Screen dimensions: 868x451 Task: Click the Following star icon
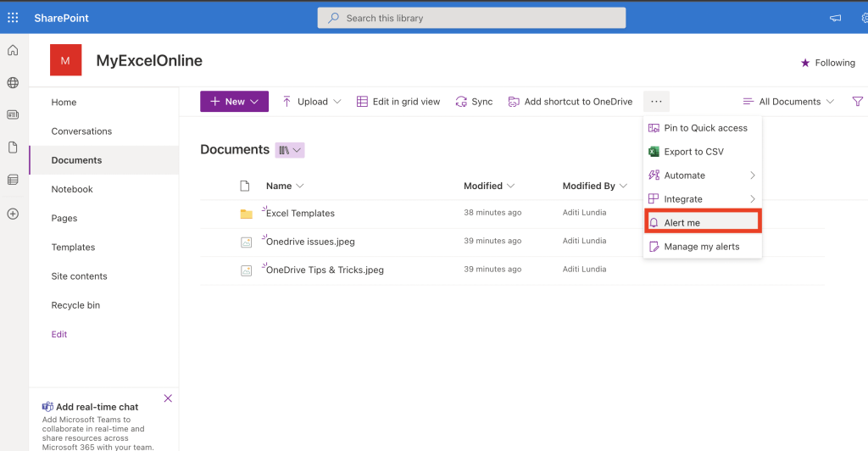click(805, 63)
